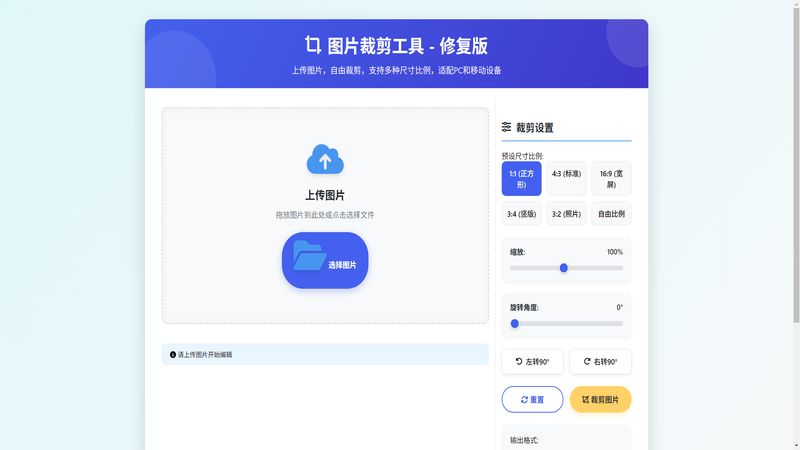Viewport: 800px width, 450px height.
Task: Click the rotate-left arrow icon in 左转90°
Action: point(518,361)
